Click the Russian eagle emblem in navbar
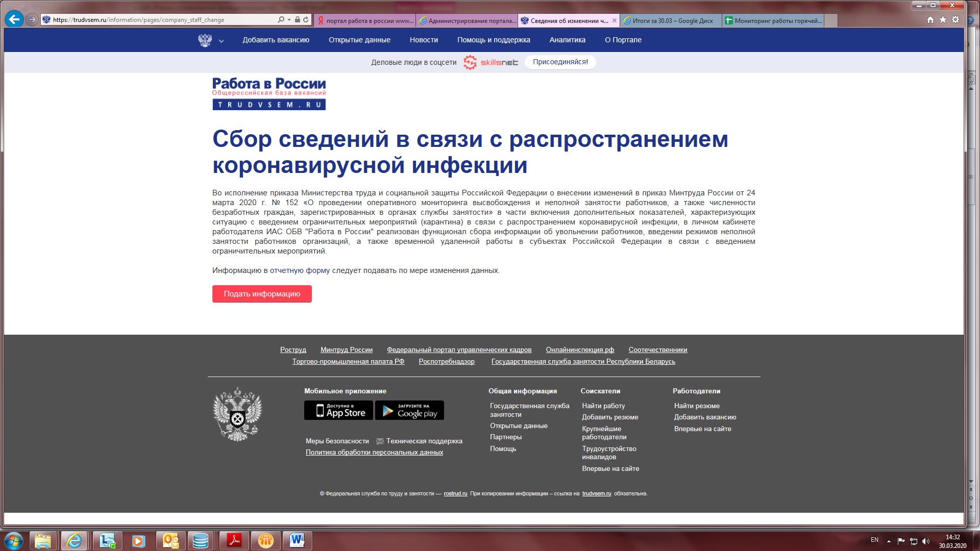The image size is (980, 551). [x=205, y=40]
